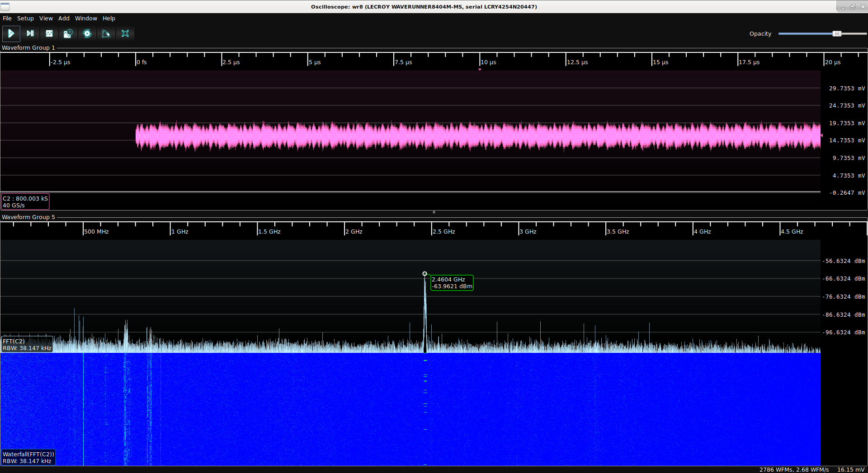
Task: Click the single trigger acquisition icon
Action: tap(30, 33)
